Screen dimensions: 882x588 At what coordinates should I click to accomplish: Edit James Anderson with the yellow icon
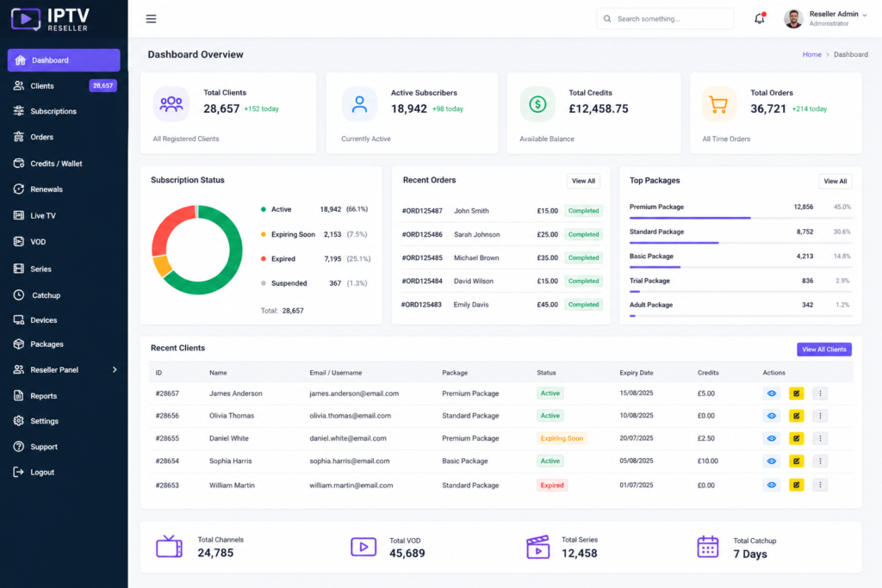click(x=796, y=393)
